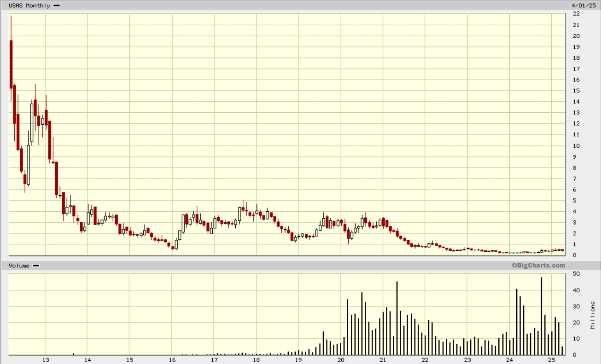The height and width of the screenshot is (364, 601).
Task: Select year 25 on the time axis
Action: [552, 360]
